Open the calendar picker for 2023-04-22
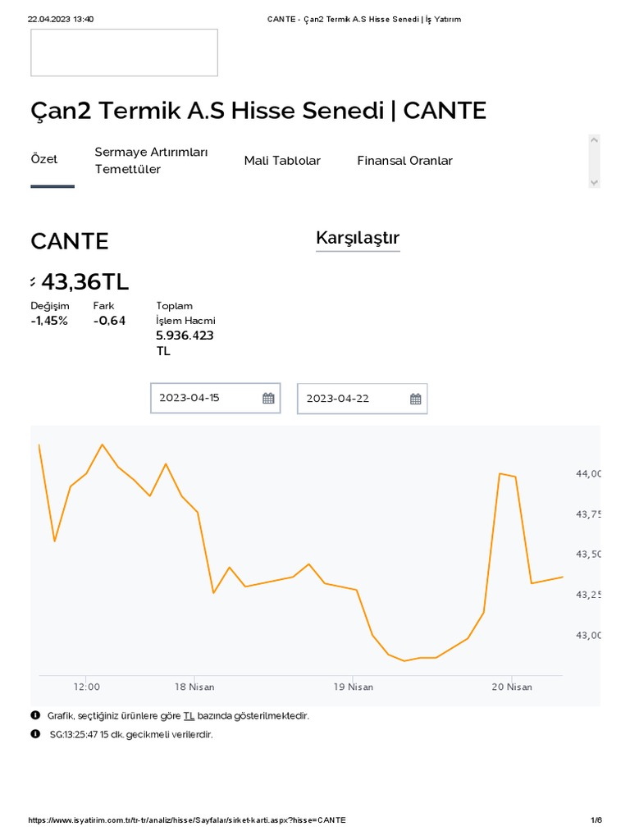 (415, 399)
